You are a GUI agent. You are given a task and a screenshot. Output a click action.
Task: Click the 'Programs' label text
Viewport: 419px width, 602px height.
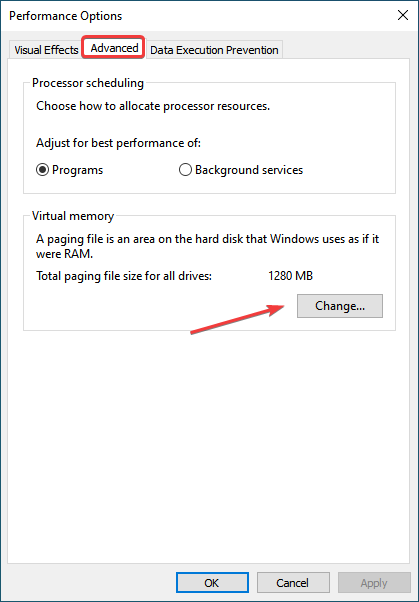(x=78, y=170)
